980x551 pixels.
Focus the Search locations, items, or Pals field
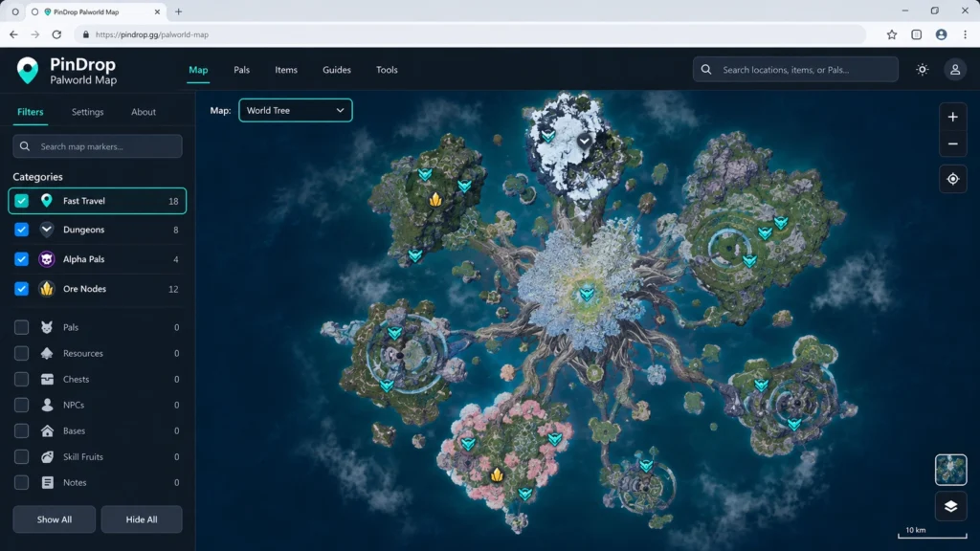pos(795,70)
